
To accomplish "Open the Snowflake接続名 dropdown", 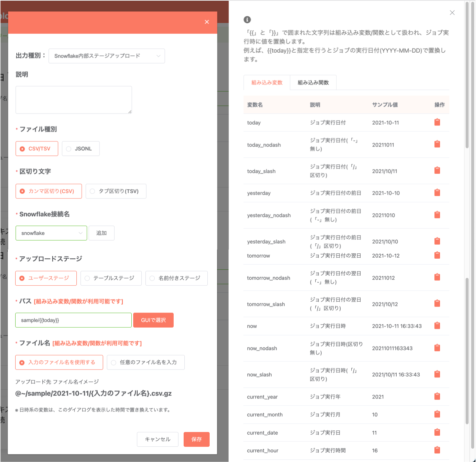I will coord(51,233).
